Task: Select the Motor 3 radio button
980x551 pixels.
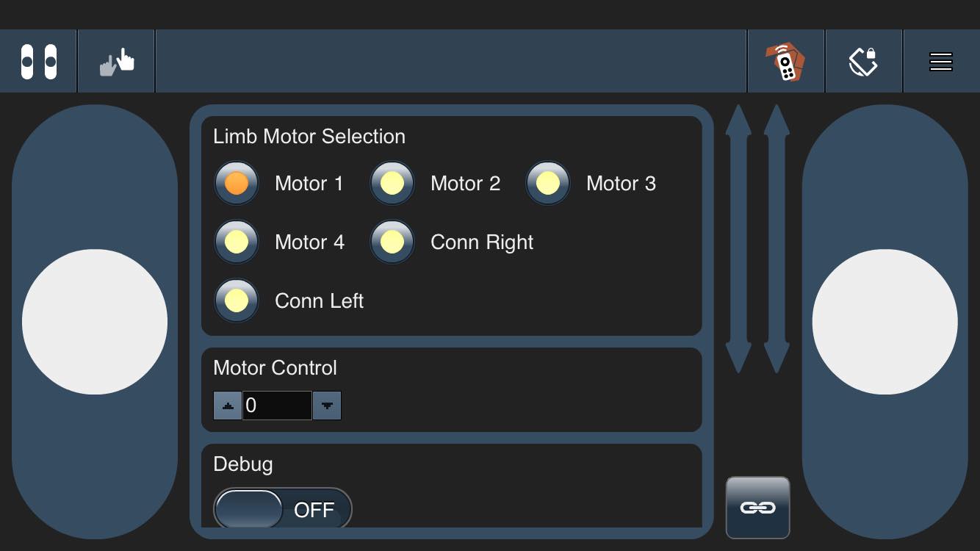Action: point(548,183)
